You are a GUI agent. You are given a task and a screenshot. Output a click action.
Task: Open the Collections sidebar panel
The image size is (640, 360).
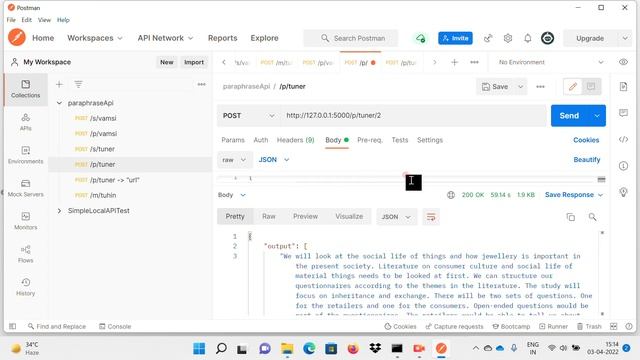25,89
